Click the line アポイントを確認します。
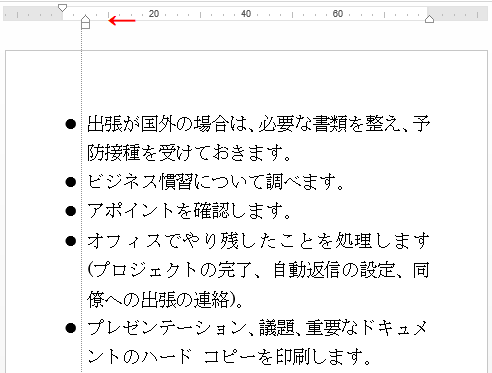 point(189,211)
